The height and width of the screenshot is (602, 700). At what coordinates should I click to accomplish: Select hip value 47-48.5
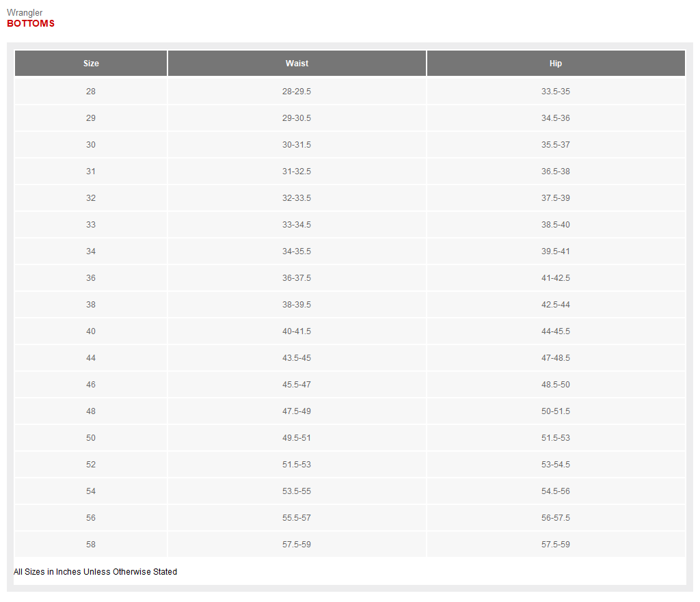point(556,358)
